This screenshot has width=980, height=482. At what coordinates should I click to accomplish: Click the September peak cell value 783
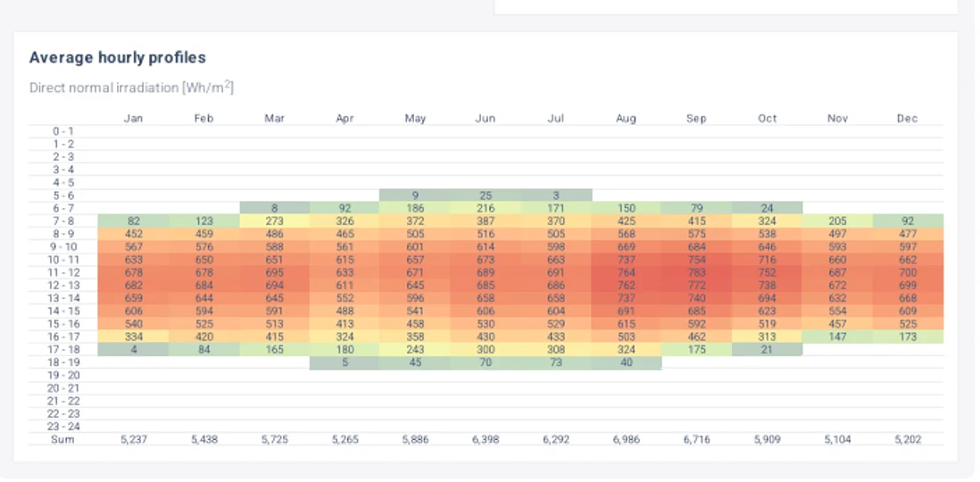click(x=696, y=272)
